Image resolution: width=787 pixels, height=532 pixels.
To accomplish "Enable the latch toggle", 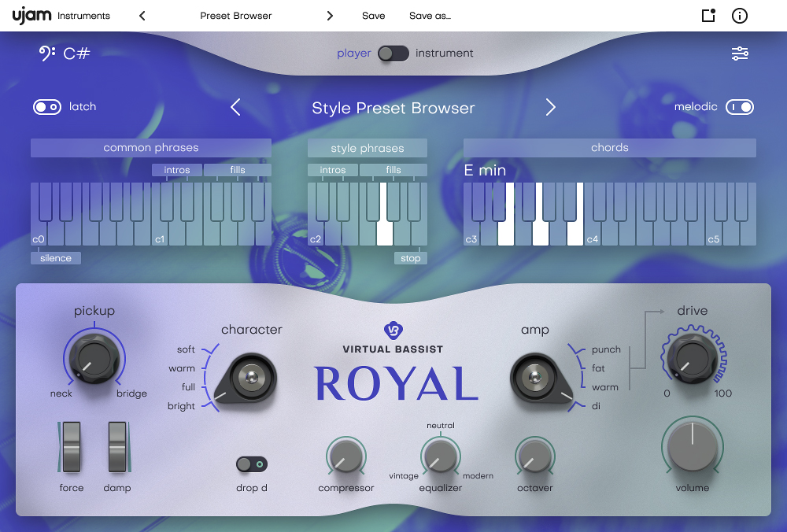I will tap(47, 107).
